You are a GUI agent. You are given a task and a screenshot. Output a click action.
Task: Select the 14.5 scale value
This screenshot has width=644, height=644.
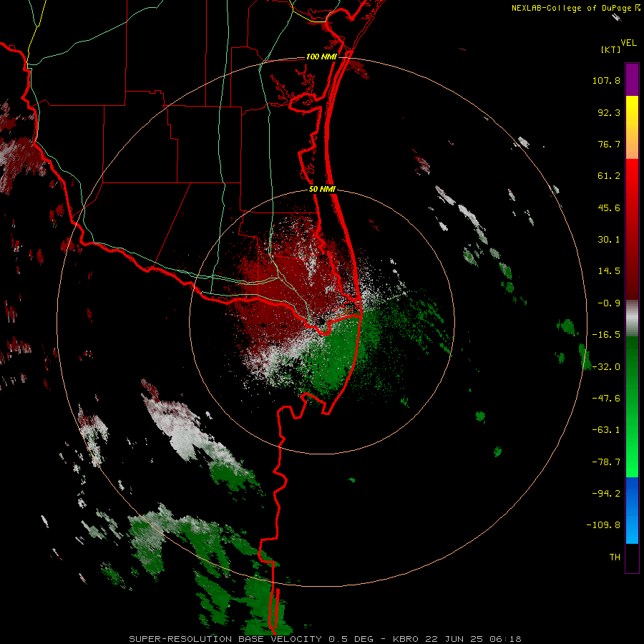[x=609, y=271]
